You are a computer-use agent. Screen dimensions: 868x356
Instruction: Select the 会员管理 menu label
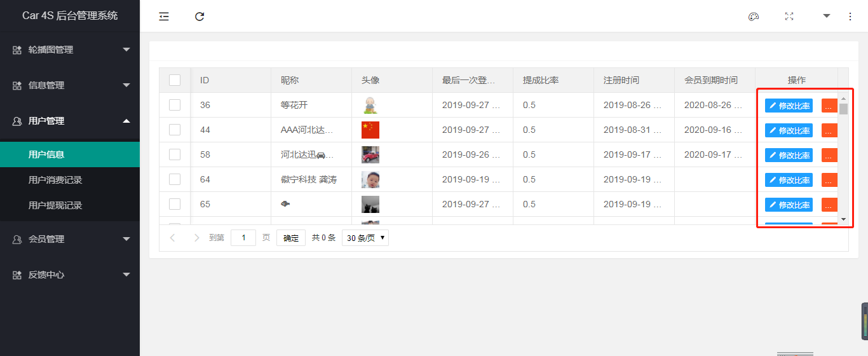pyautogui.click(x=46, y=239)
